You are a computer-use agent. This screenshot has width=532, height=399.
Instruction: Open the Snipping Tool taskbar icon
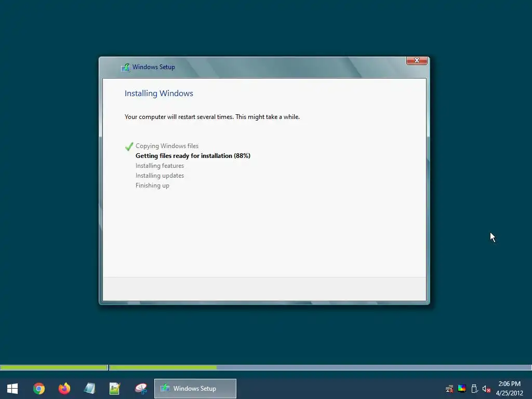click(x=141, y=389)
